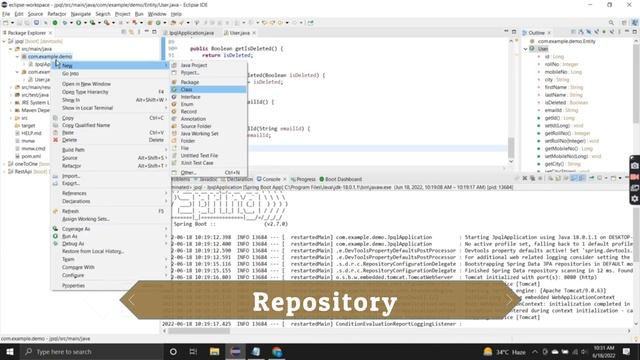The height and width of the screenshot is (360, 640).
Task: Open the External Tools dropdown arrow
Action: pyautogui.click(x=113, y=22)
